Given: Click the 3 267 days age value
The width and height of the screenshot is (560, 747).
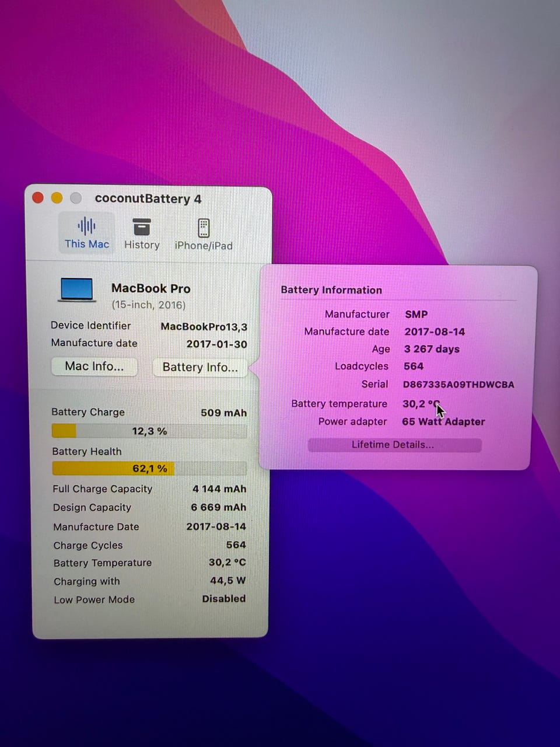Looking at the screenshot, I should pyautogui.click(x=432, y=349).
